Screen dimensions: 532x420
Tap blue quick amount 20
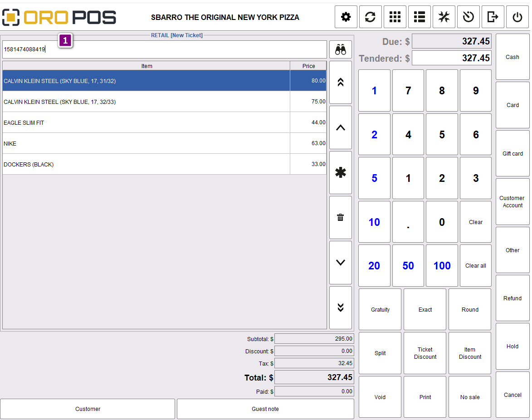click(x=374, y=266)
